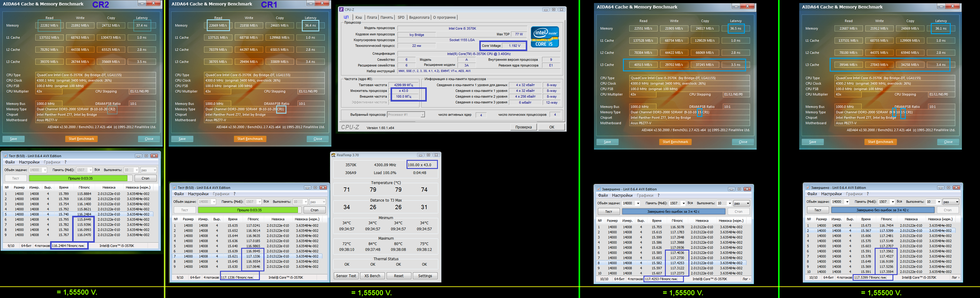Click Save in the AIDA64 CR2 window
Screen dimensions: 980x298
(x=14, y=139)
